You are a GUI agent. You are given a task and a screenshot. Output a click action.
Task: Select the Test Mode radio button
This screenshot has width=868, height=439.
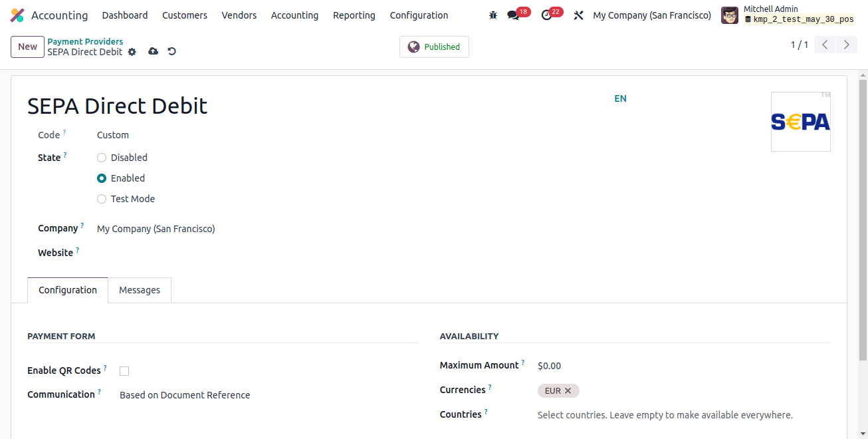click(102, 199)
